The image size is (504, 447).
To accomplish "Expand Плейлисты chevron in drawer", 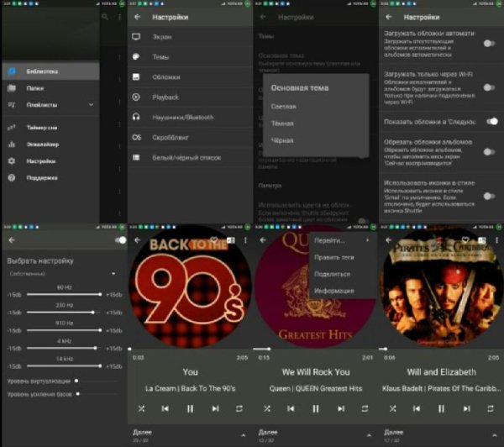I will pos(92,105).
